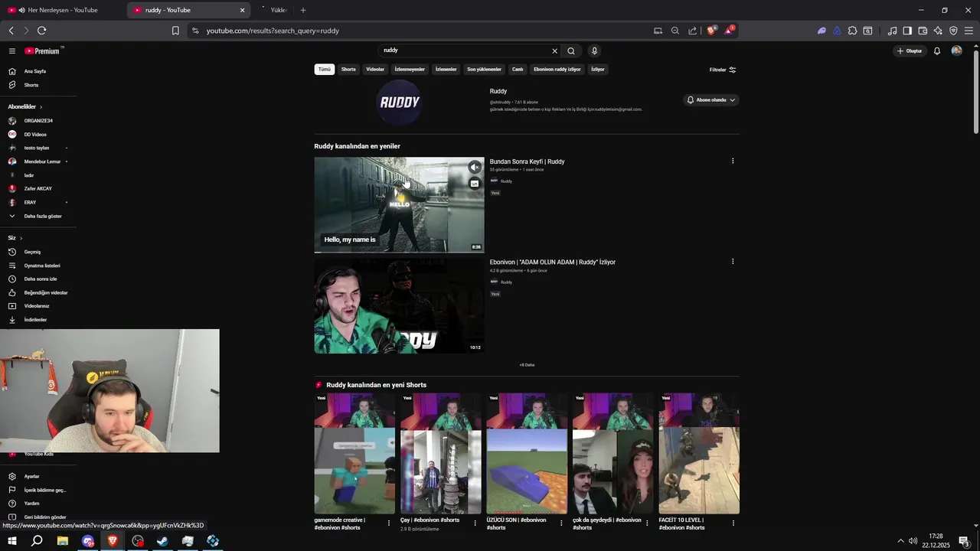Open more options for FACEIT 10 LEVEL Short

click(x=733, y=523)
